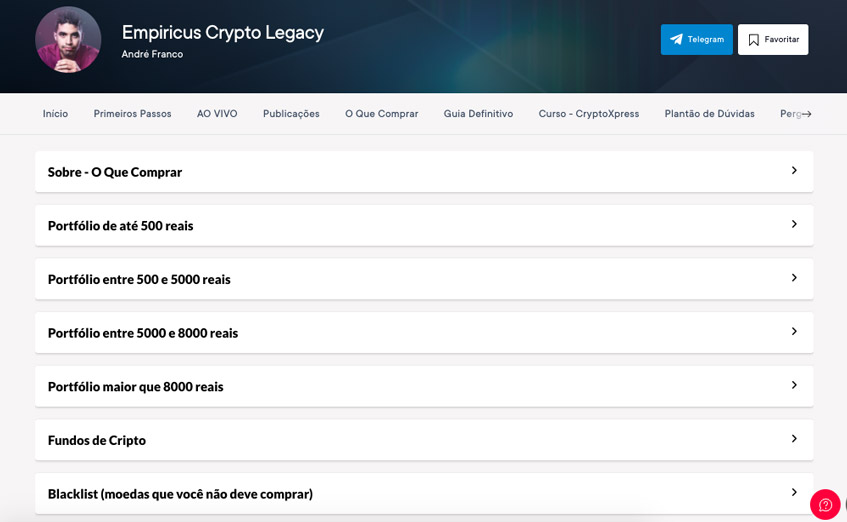The image size is (847, 522).
Task: Expand the Fundos de Cripto chevron
Action: pos(794,439)
